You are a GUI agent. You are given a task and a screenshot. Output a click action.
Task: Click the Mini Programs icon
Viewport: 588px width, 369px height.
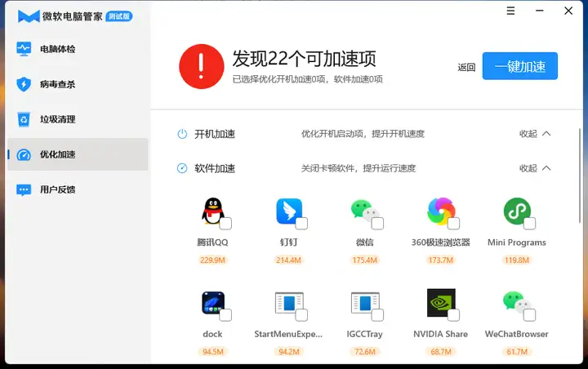click(x=517, y=211)
